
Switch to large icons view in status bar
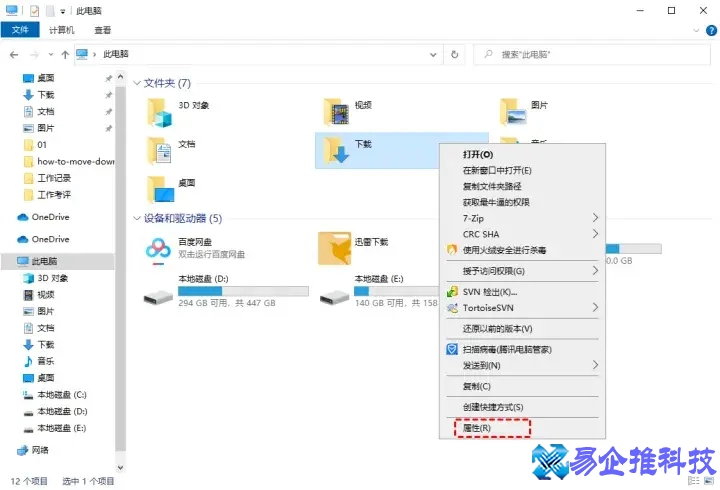click(x=709, y=481)
